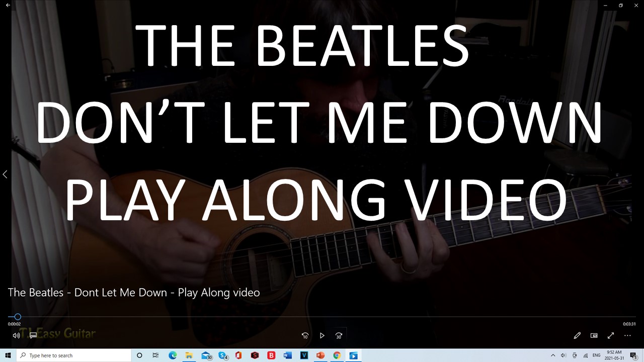This screenshot has height=362, width=644.
Task: Open the dark red S app
Action: (x=255, y=355)
